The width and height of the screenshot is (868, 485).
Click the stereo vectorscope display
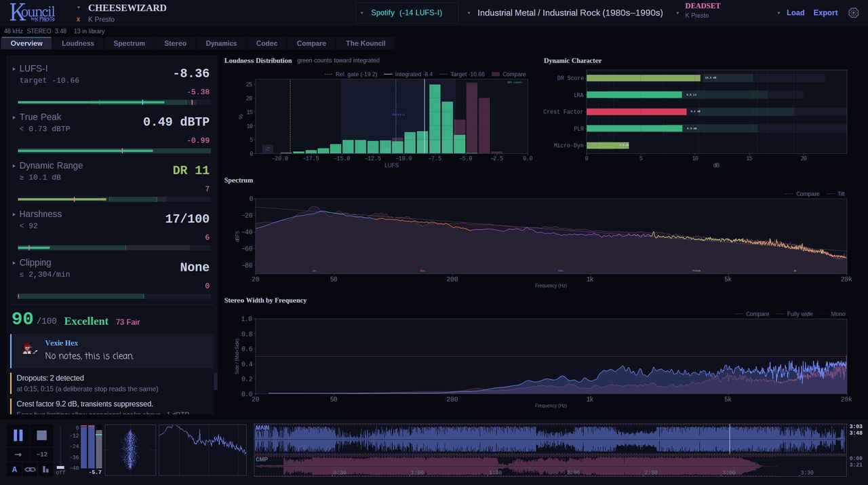[x=130, y=449]
